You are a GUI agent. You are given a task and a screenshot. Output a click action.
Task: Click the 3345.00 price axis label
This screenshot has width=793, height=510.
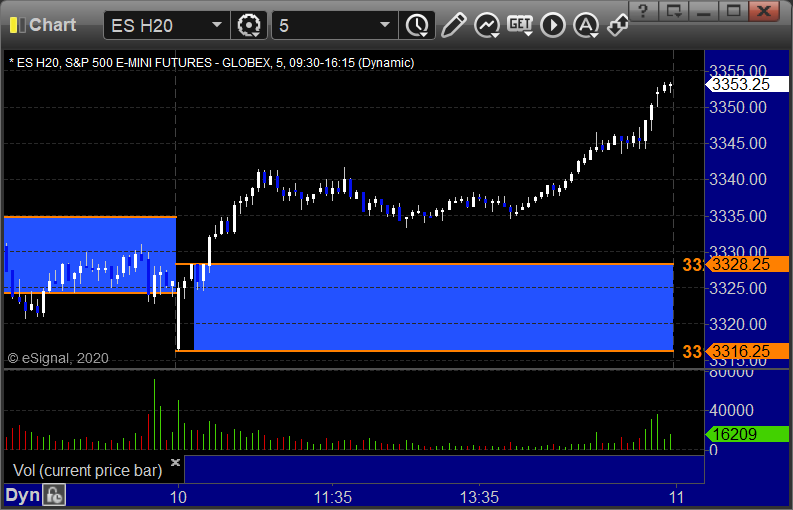738,144
